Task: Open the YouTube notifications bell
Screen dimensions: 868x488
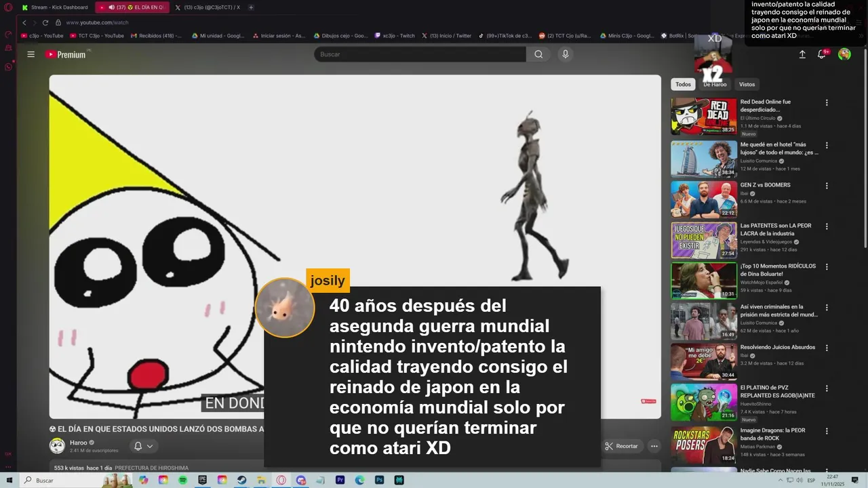Action: pyautogui.click(x=822, y=54)
